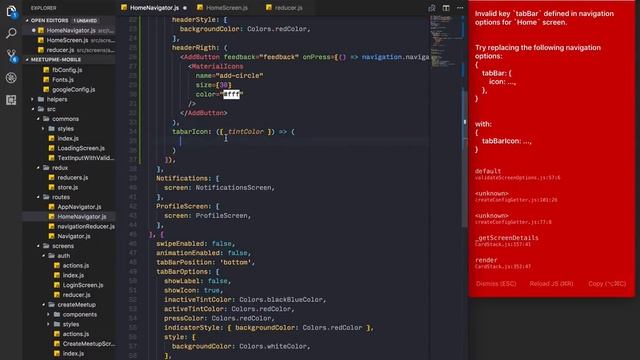Copy the error stack trace
This screenshot has height=360, width=640.
coord(607,284)
